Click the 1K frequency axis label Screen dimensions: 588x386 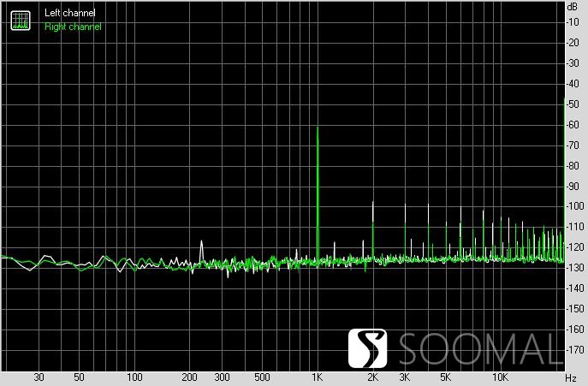318,377
